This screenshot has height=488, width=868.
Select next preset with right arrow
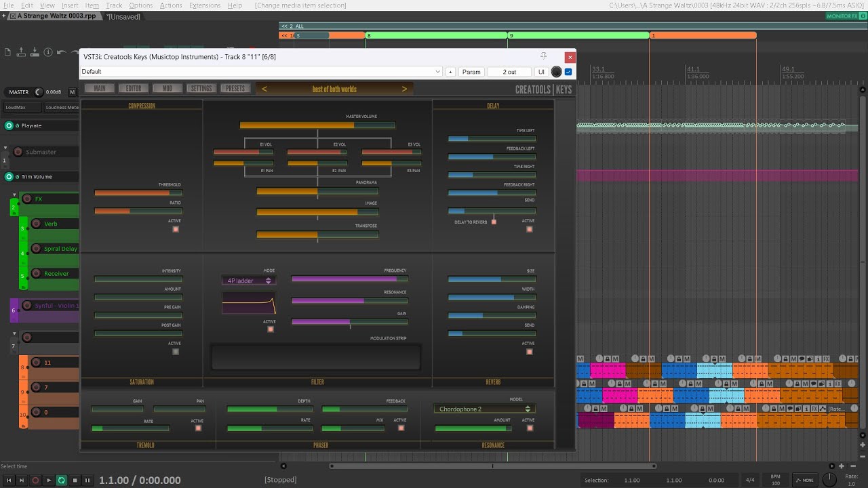(x=404, y=89)
